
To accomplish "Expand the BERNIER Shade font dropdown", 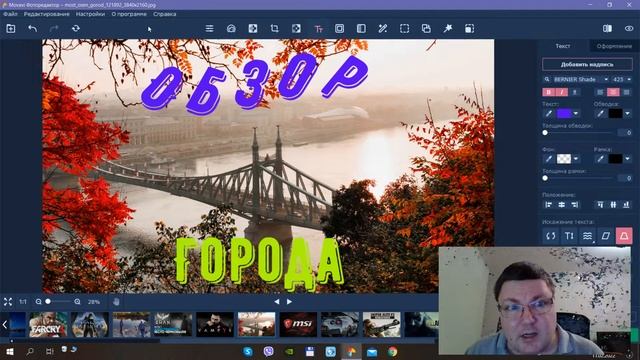I will tap(606, 79).
